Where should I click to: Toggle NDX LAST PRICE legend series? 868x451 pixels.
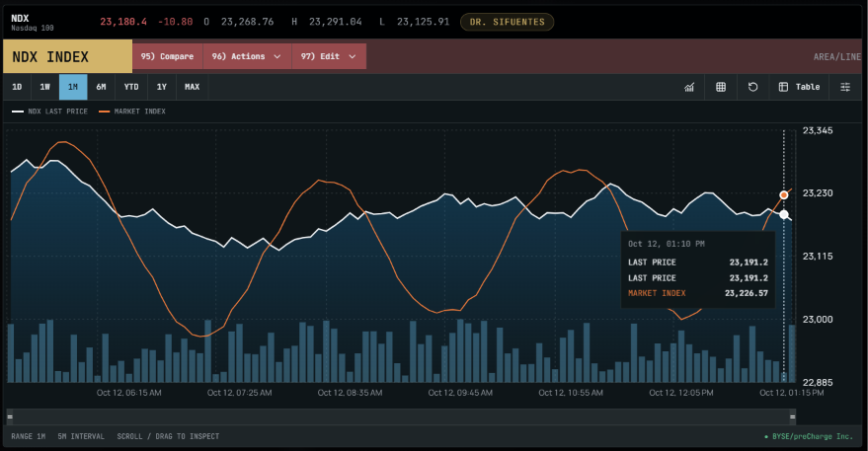click(x=49, y=112)
